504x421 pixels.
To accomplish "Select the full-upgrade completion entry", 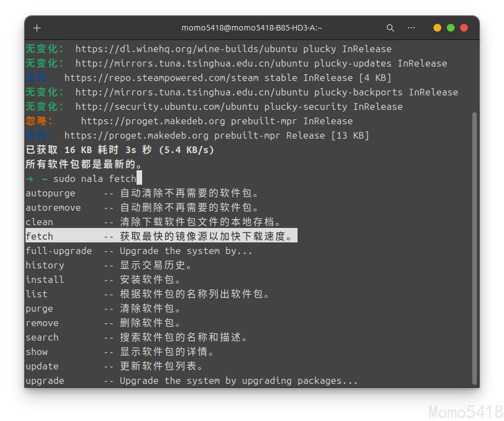I will pos(58,251).
